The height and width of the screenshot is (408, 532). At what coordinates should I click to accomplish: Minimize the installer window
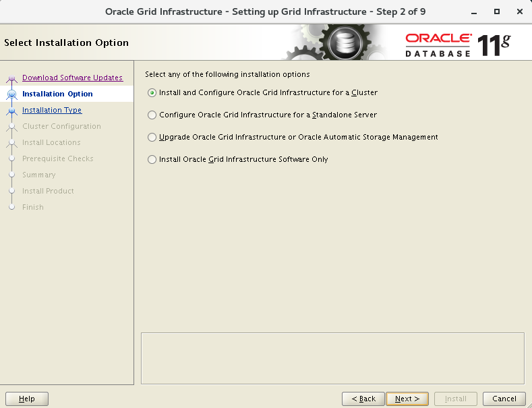click(x=474, y=12)
